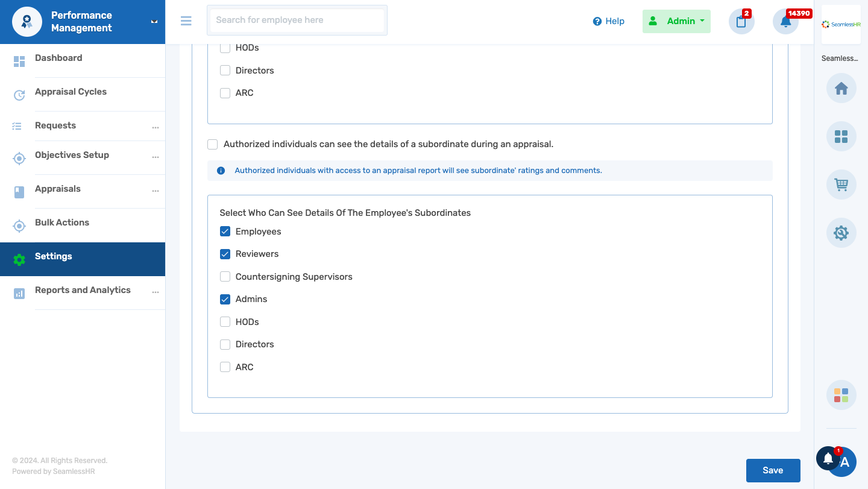Click the employee search field

(x=297, y=20)
